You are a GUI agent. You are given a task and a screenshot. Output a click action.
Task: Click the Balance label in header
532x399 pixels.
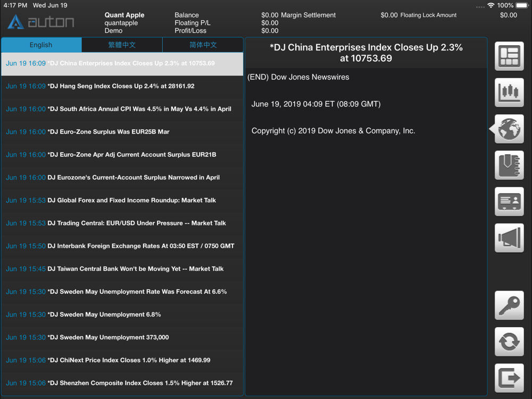tap(187, 15)
